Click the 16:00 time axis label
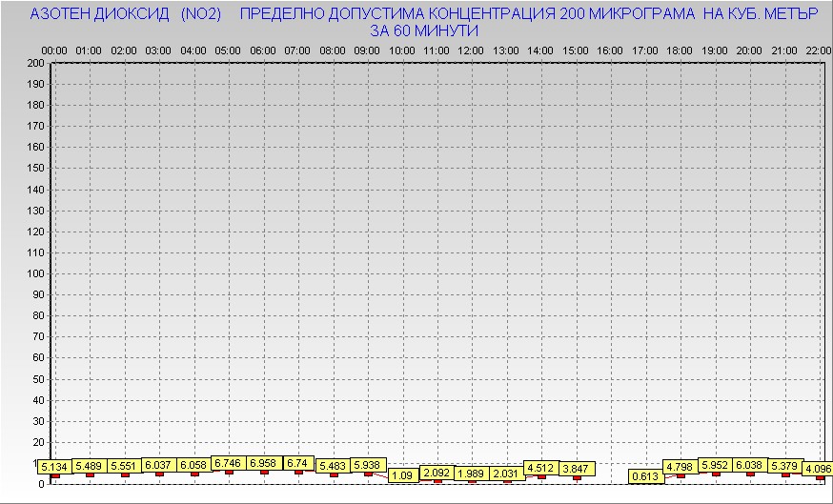 610,50
